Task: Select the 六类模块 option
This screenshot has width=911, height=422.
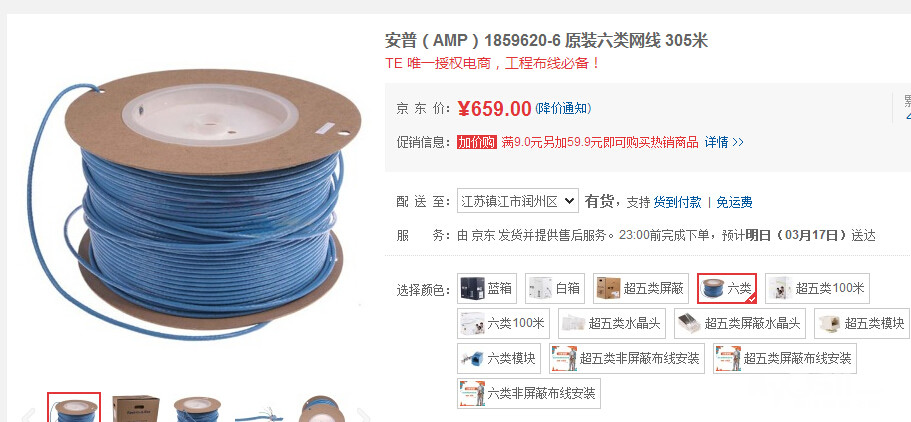Action: (x=498, y=358)
